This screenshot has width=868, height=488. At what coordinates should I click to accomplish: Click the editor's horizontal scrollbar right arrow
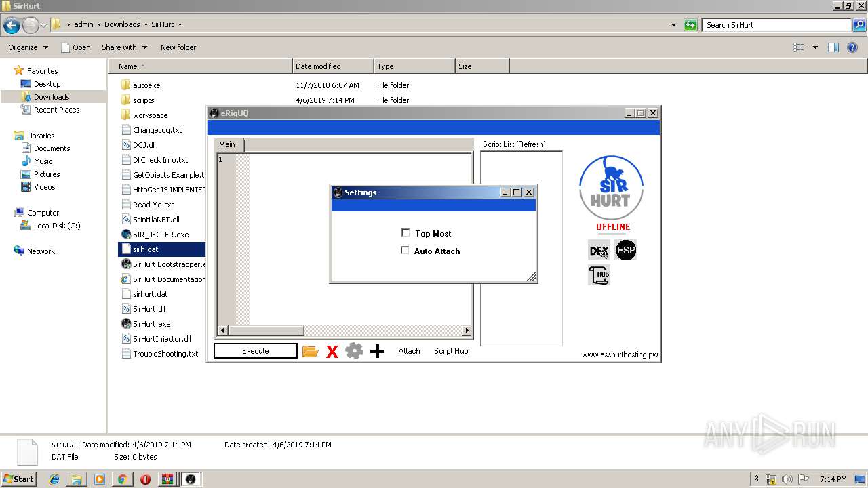pyautogui.click(x=467, y=331)
